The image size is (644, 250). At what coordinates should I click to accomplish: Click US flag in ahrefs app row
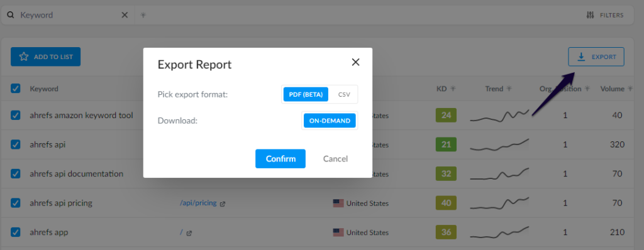338,233
